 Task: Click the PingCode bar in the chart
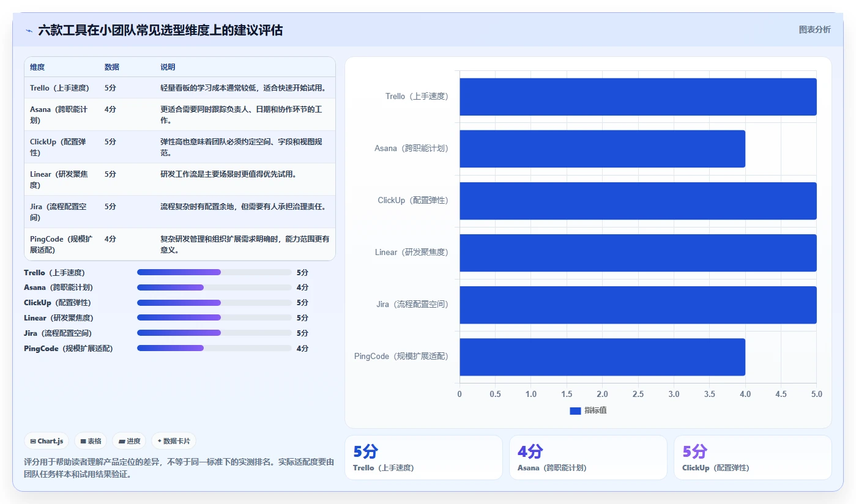603,357
